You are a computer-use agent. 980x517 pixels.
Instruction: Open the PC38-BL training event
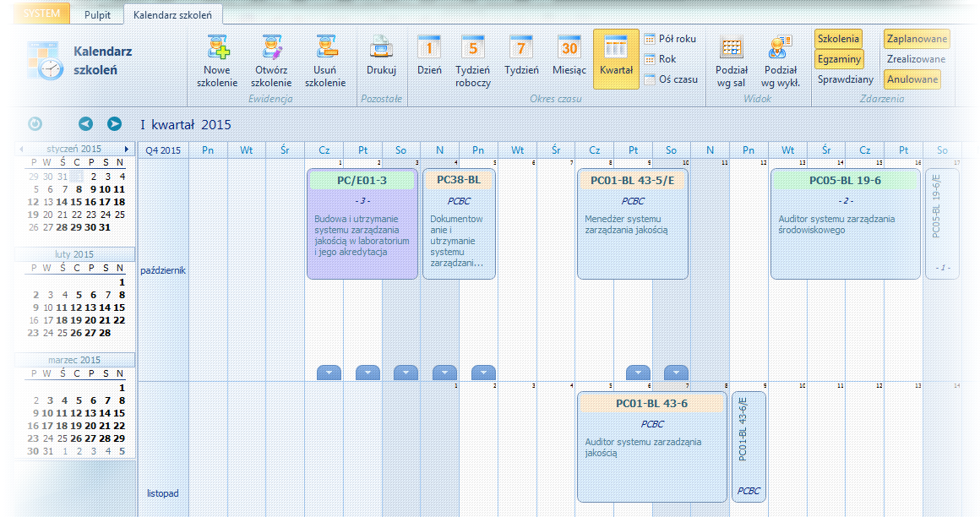tap(459, 224)
